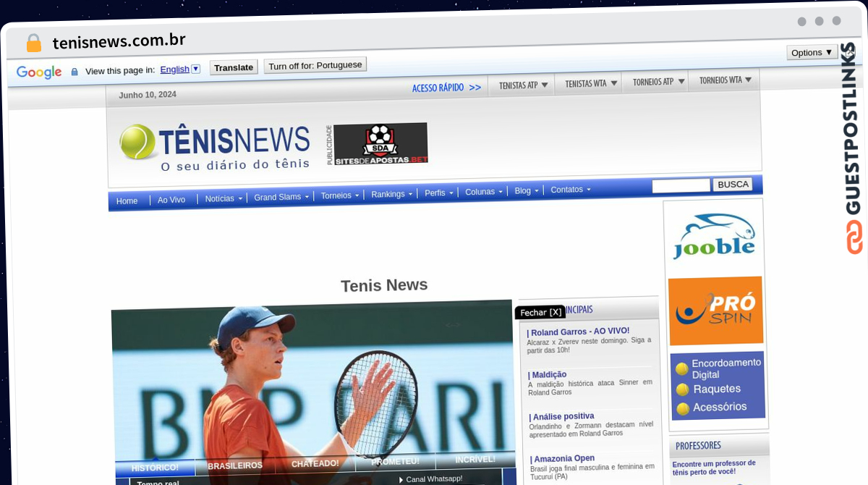Select the BRASILEIROS slider tab
This screenshot has height=485, width=868.
(235, 465)
